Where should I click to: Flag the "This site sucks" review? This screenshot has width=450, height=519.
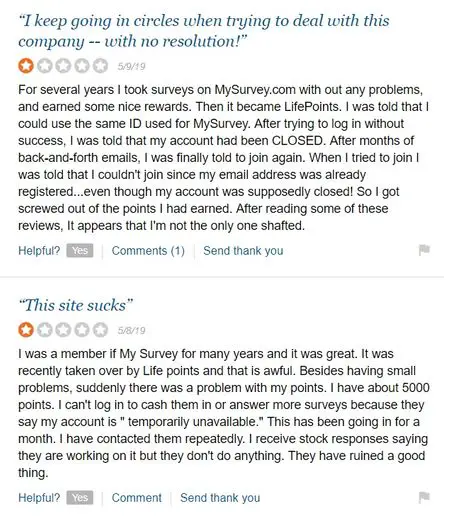pyautogui.click(x=424, y=497)
